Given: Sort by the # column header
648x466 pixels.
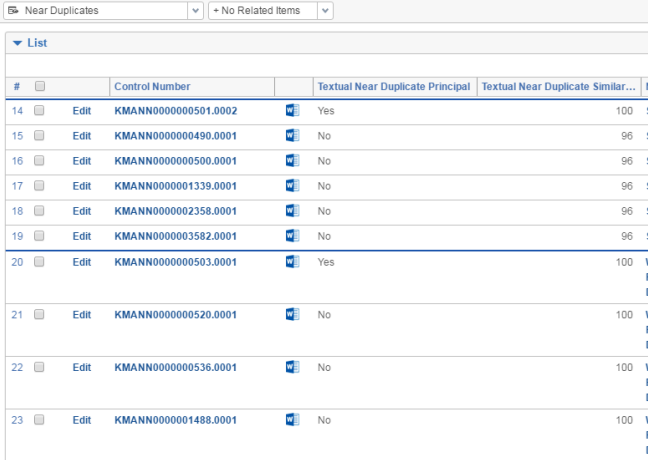Looking at the screenshot, I should pos(17,86).
